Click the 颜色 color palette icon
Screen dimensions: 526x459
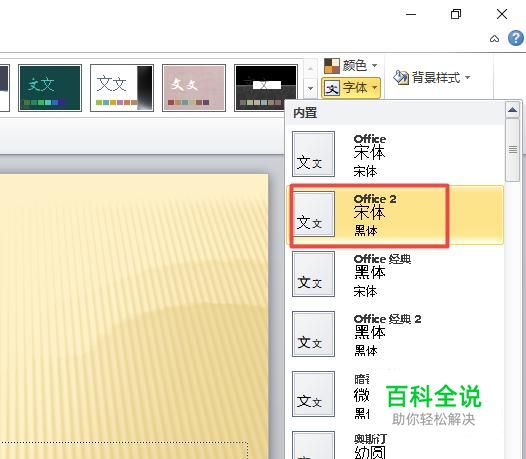pos(331,66)
